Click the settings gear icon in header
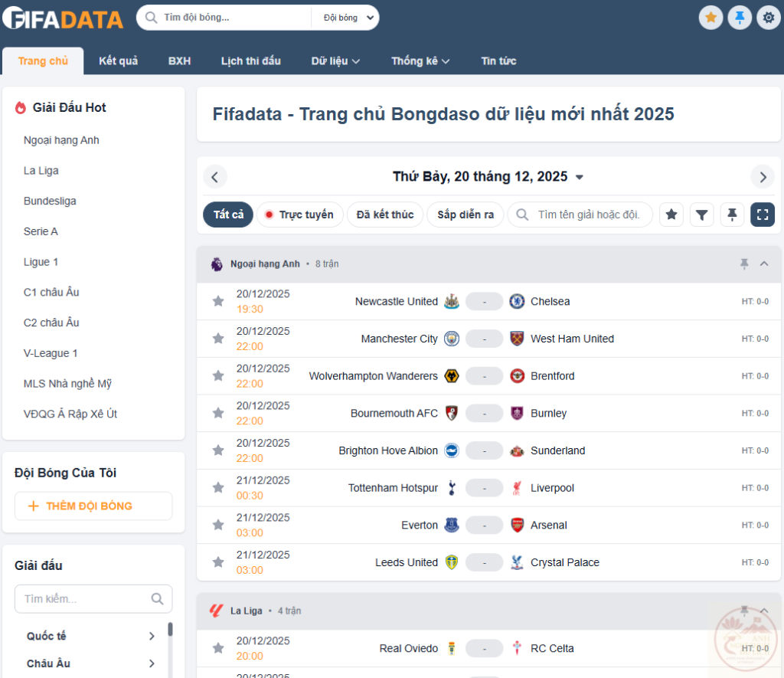Viewport: 784px width, 678px height. click(768, 17)
